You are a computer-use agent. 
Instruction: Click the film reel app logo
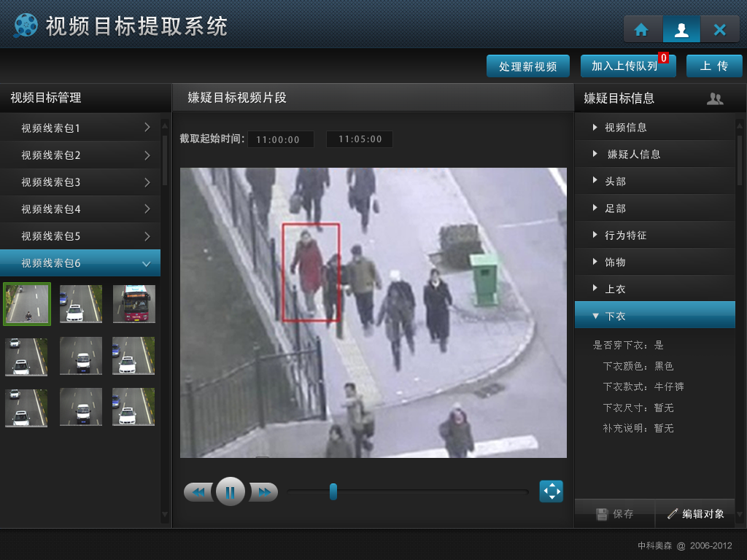pos(26,26)
